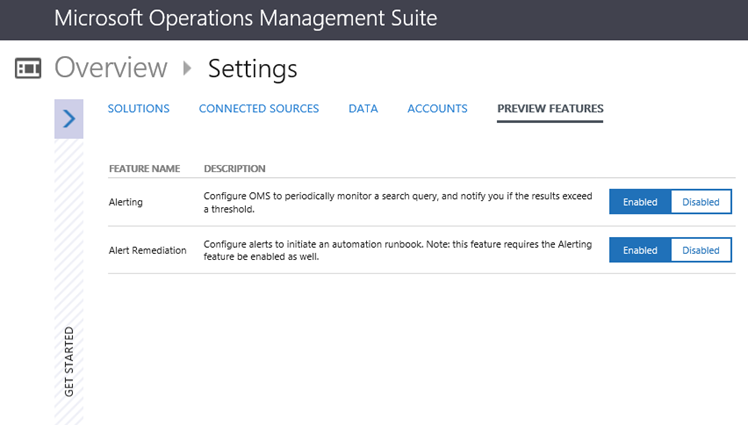
Task: Click the Overview dashboard icon
Action: (28, 68)
